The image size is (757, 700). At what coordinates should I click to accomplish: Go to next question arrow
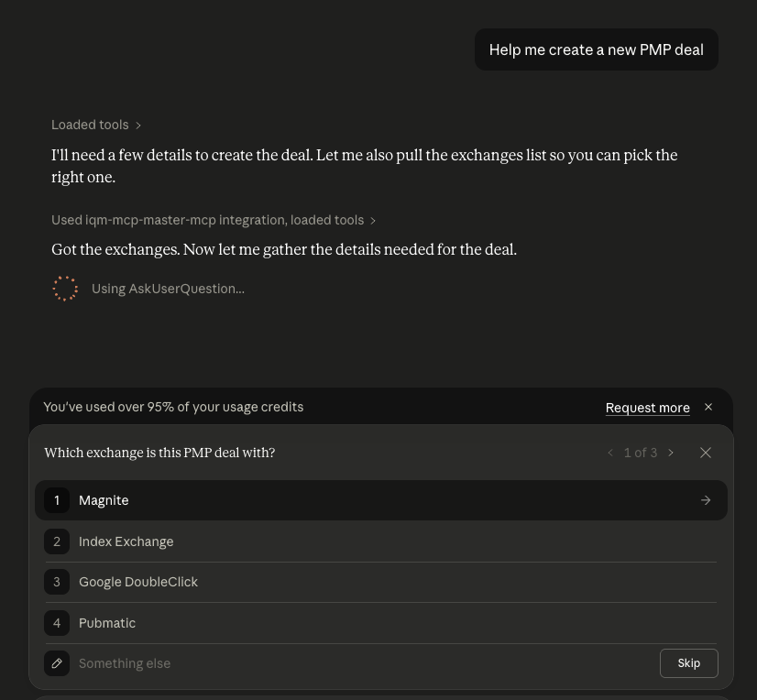(x=671, y=453)
